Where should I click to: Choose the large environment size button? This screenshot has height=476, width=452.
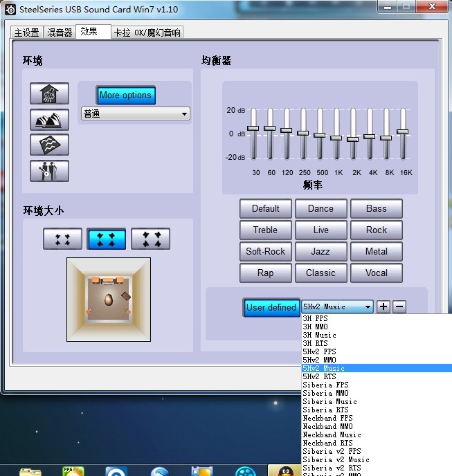pyautogui.click(x=150, y=239)
